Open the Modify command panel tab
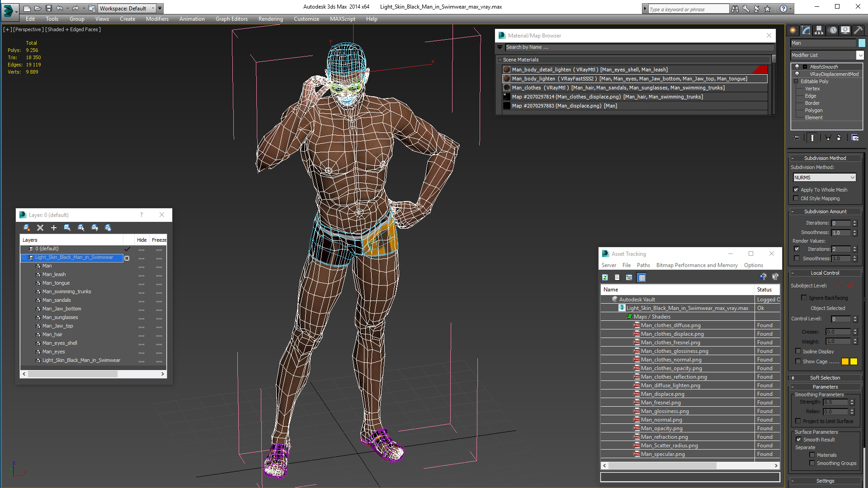This screenshot has height=488, width=868. pyautogui.click(x=806, y=30)
